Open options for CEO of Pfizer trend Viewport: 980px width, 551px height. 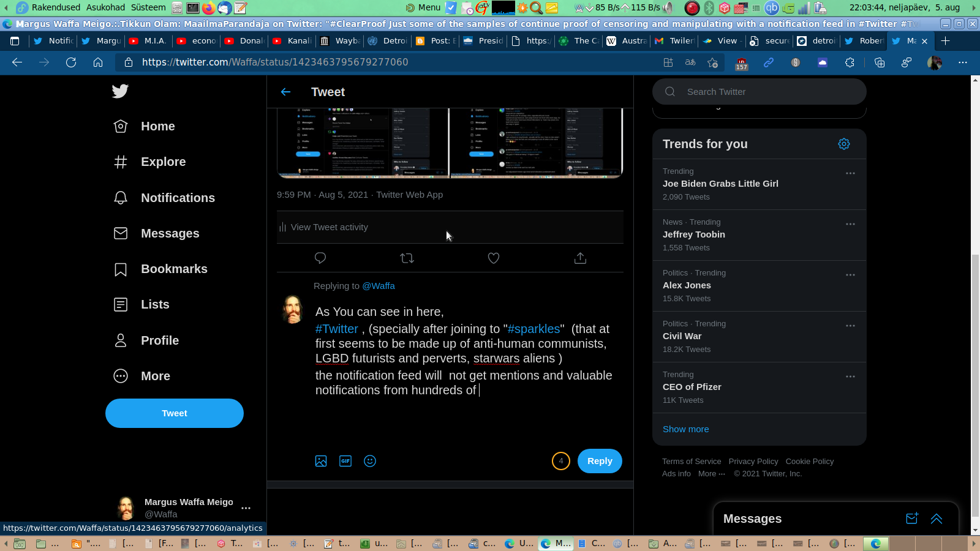pyautogui.click(x=850, y=377)
